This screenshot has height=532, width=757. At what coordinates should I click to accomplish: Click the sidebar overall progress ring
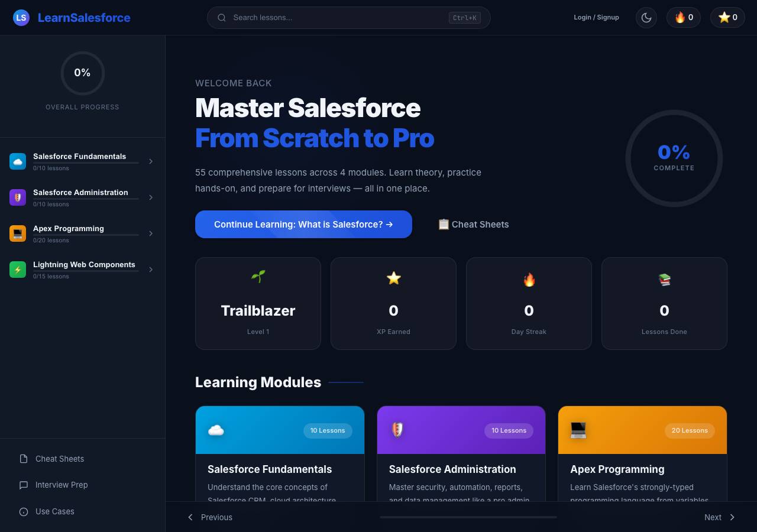pyautogui.click(x=83, y=73)
